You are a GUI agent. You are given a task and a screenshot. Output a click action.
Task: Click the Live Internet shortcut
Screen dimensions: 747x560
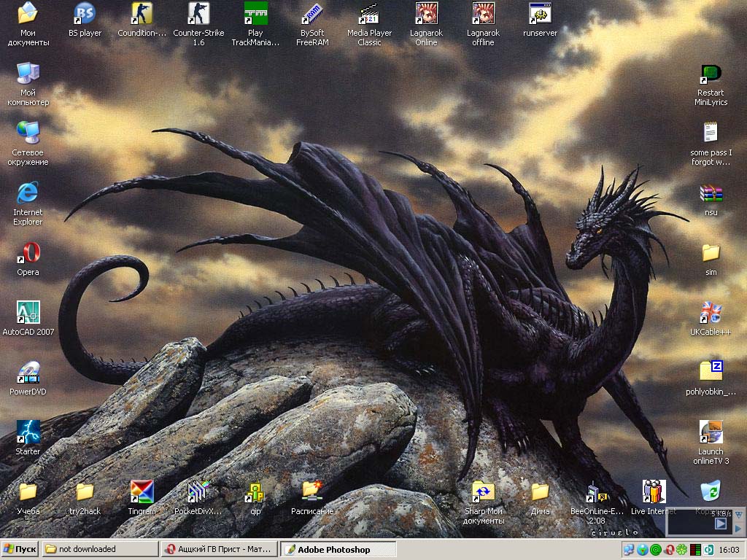coord(654,498)
